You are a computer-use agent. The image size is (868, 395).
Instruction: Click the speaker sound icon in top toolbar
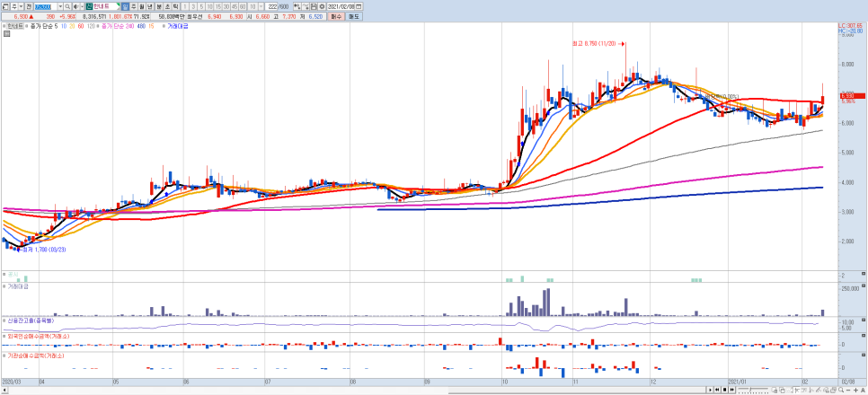click(75, 6)
